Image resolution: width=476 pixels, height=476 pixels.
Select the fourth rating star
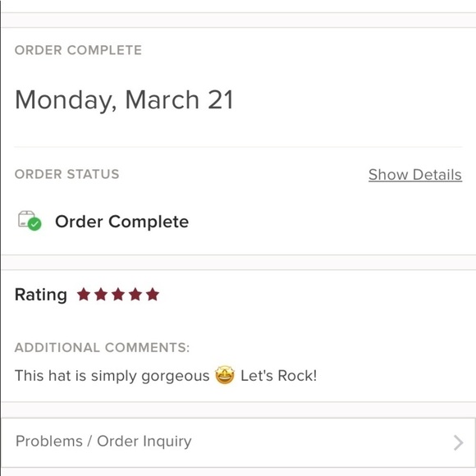pos(135,295)
